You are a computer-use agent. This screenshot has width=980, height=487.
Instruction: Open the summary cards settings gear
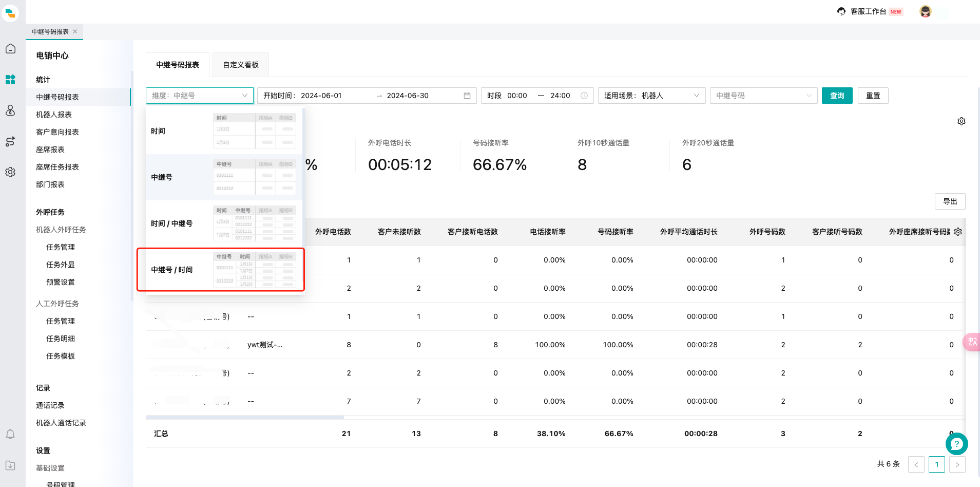point(962,121)
